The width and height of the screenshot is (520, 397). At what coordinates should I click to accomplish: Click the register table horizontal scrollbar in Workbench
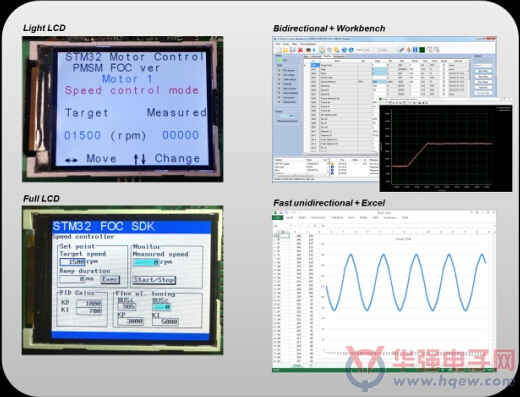pyautogui.click(x=340, y=154)
